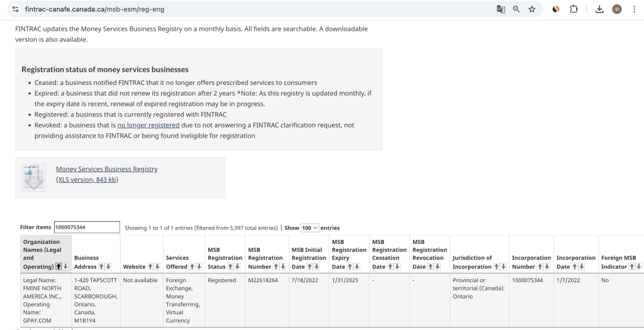Sort Organization Names column ascending
This screenshot has width=644, height=330.
pyautogui.click(x=58, y=267)
